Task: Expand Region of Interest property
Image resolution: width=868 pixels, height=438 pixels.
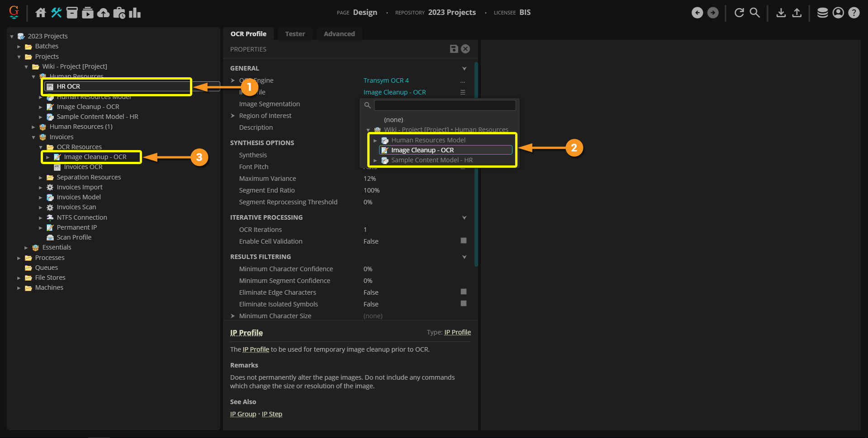Action: pyautogui.click(x=233, y=116)
